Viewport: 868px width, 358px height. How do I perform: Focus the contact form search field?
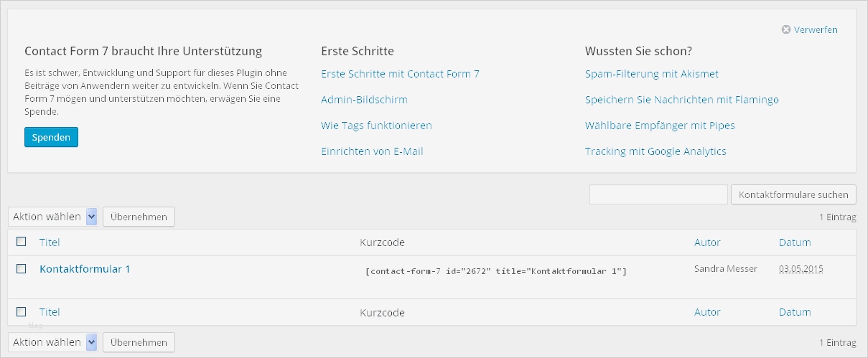(x=658, y=194)
